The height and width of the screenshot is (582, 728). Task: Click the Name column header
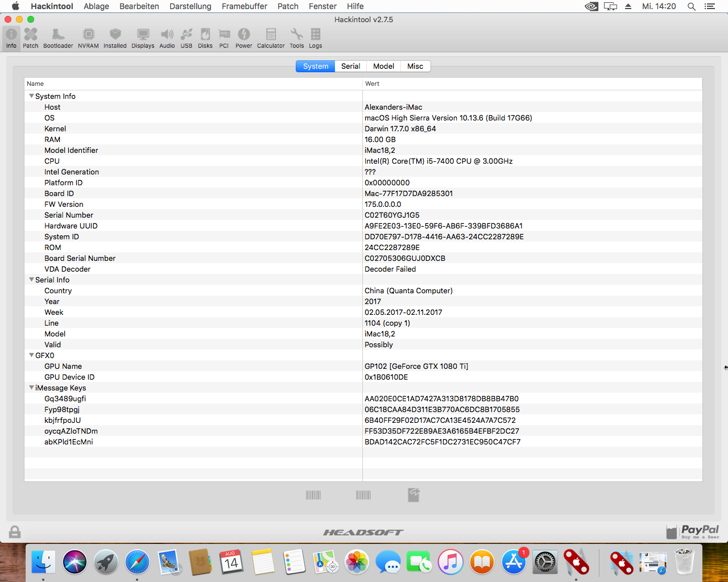point(193,84)
